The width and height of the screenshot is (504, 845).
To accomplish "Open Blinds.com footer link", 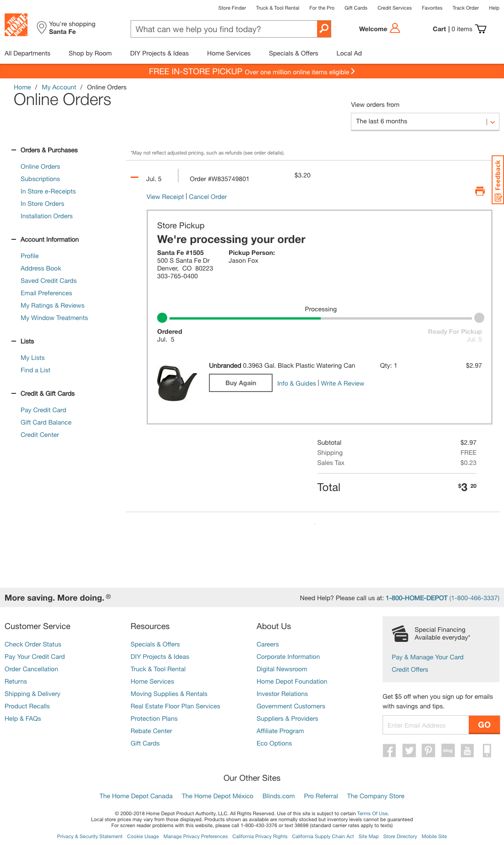I will coord(279,796).
